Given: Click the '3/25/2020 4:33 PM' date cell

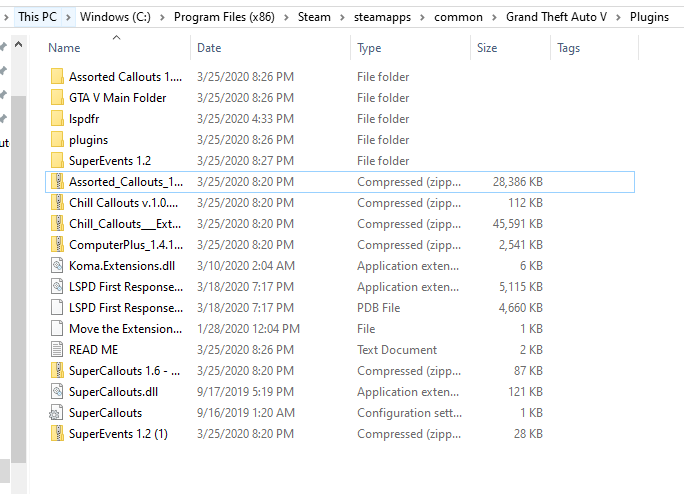Looking at the screenshot, I should [x=245, y=119].
